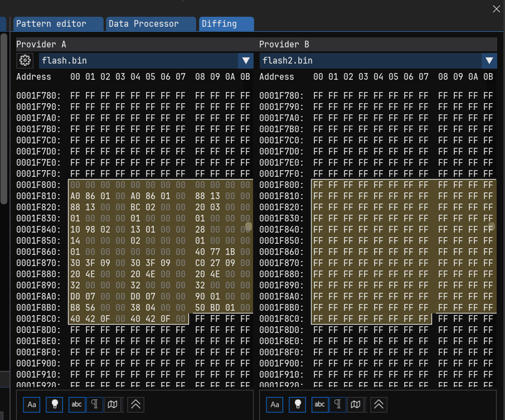
Task: Select the flash.bin combo box field
Action: click(x=146, y=61)
